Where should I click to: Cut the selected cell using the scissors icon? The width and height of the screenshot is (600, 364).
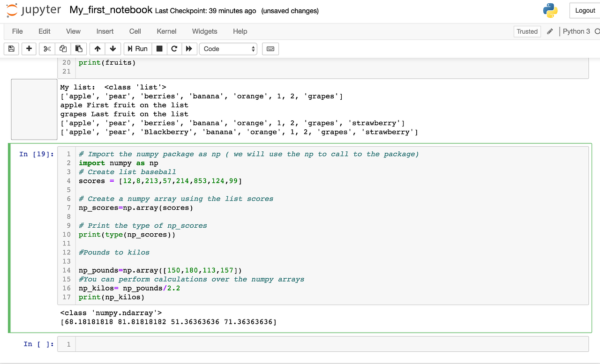(46, 49)
